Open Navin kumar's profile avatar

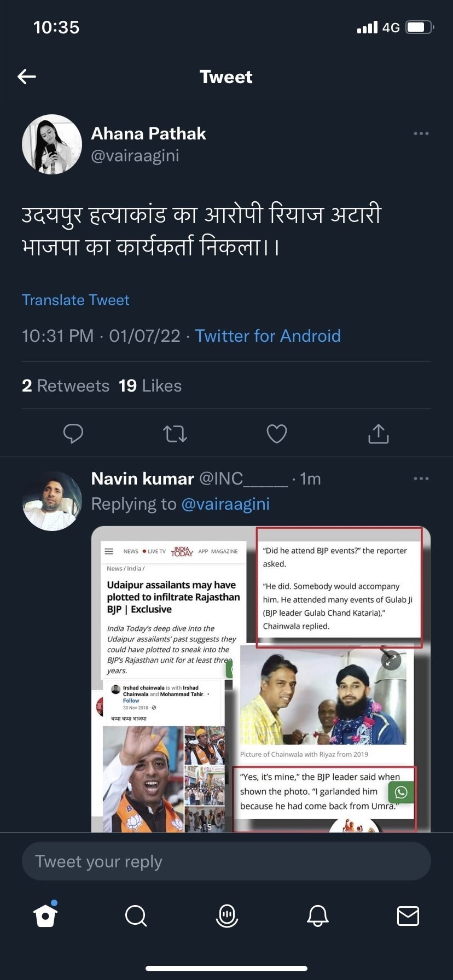point(52,501)
